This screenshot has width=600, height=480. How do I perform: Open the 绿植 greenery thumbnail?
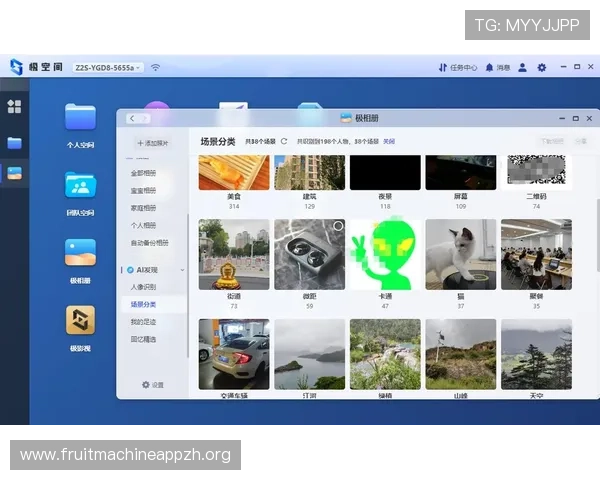point(385,354)
